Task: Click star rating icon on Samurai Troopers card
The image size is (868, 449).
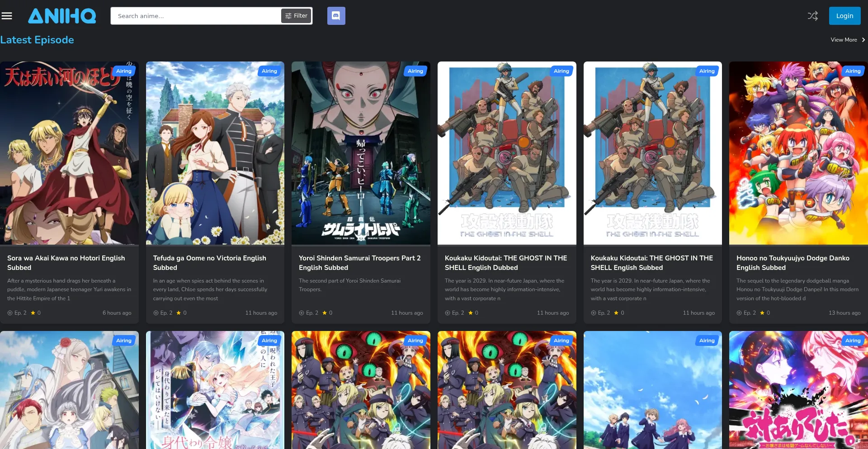Action: 325,313
